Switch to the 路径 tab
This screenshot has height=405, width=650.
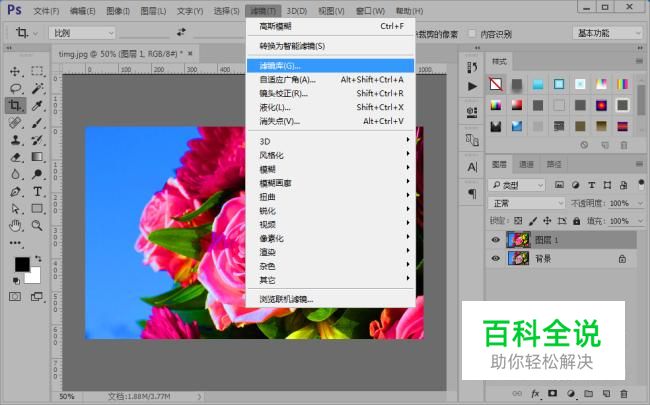coord(554,165)
